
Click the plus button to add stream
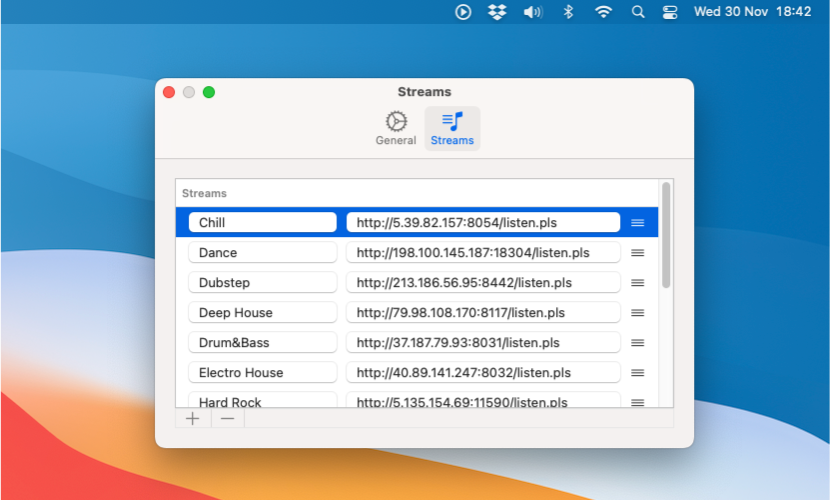pos(193,418)
